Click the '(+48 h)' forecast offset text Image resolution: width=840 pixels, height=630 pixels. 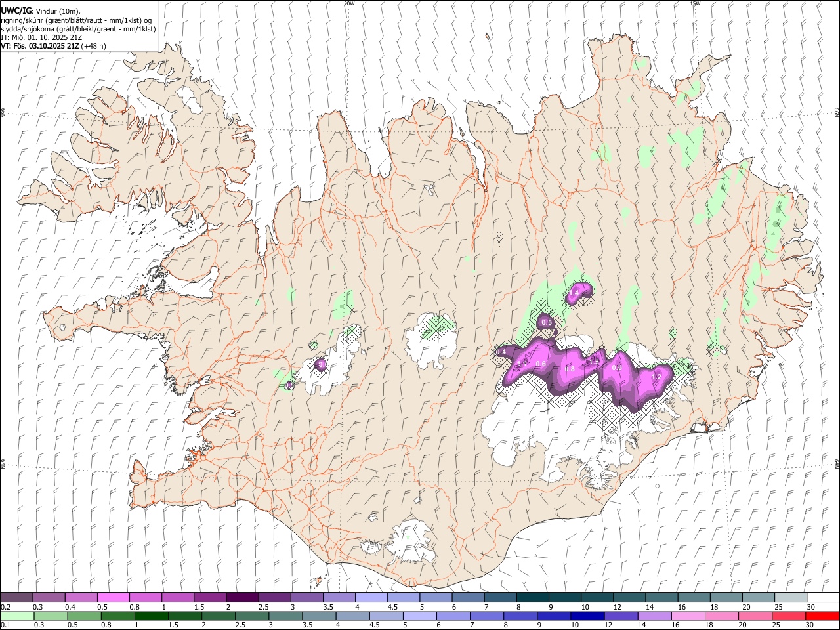click(x=94, y=46)
